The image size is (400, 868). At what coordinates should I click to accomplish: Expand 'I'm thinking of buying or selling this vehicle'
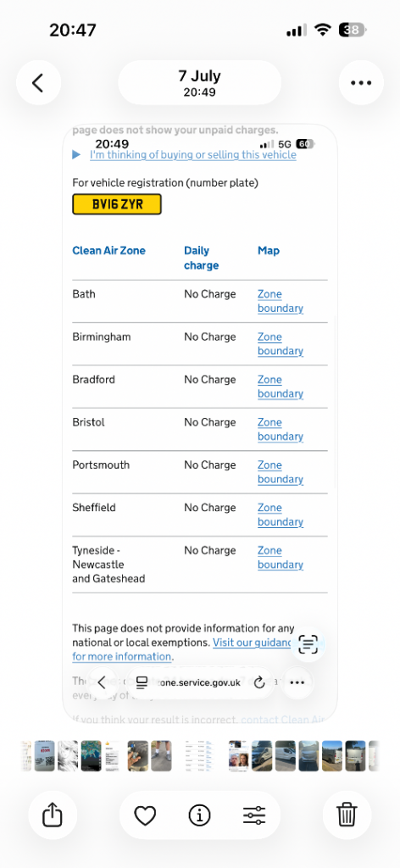pos(193,155)
